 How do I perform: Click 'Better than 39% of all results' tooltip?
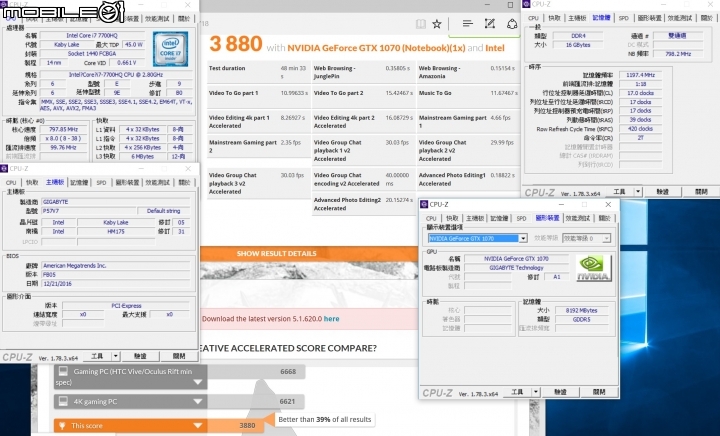(325, 419)
